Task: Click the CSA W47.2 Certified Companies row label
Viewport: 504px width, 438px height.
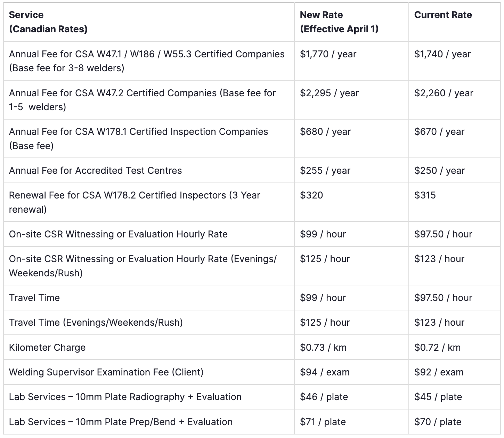Action: click(x=142, y=100)
